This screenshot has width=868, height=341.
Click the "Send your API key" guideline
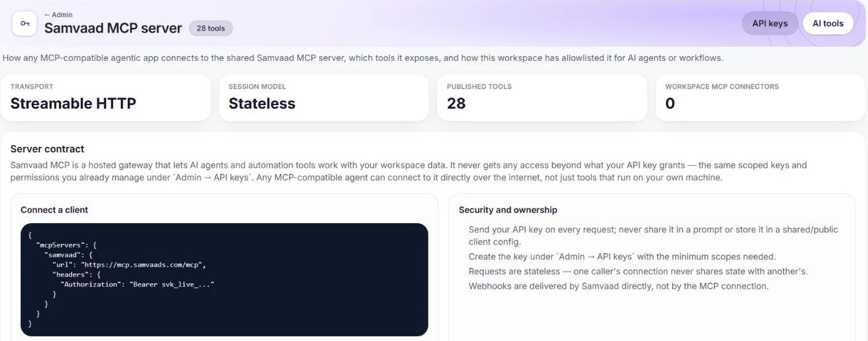pyautogui.click(x=653, y=235)
